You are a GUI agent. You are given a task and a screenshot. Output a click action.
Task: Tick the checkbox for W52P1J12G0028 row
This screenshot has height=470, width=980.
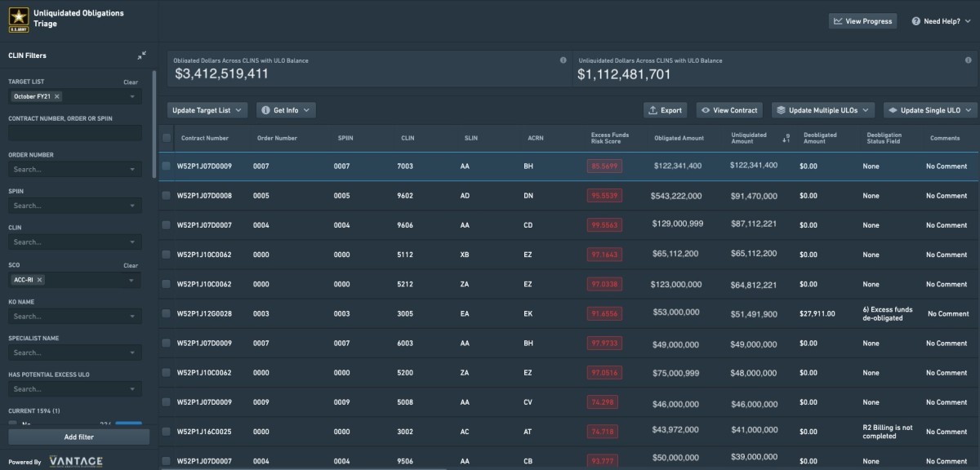(x=167, y=313)
